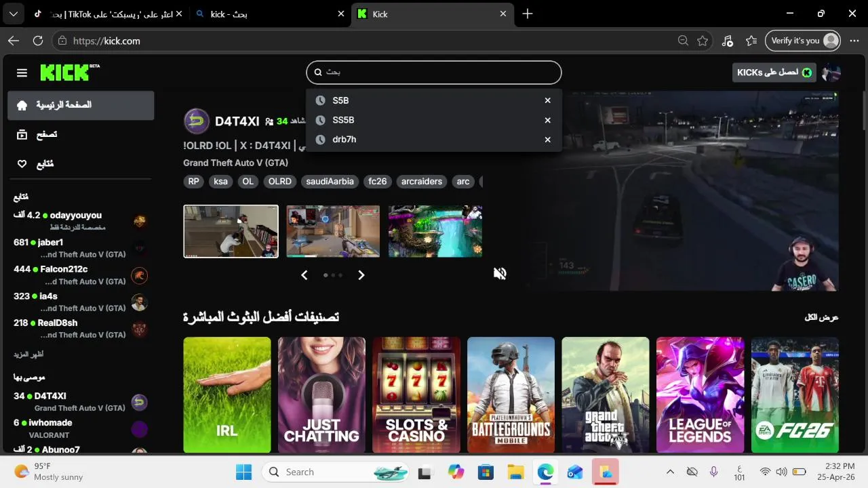The image size is (868, 488).
Task: Open Following in the sidebar
Action: coord(81,163)
